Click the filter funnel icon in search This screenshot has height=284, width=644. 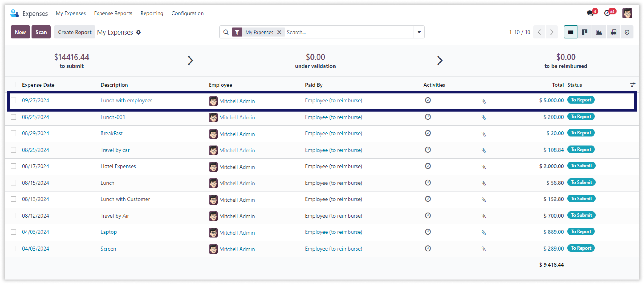[237, 32]
